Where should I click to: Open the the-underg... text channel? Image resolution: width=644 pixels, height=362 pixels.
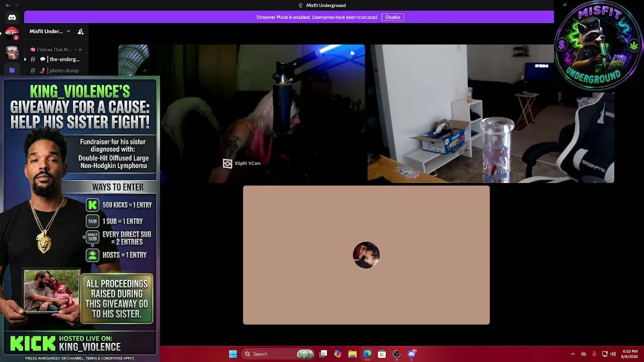[55, 59]
